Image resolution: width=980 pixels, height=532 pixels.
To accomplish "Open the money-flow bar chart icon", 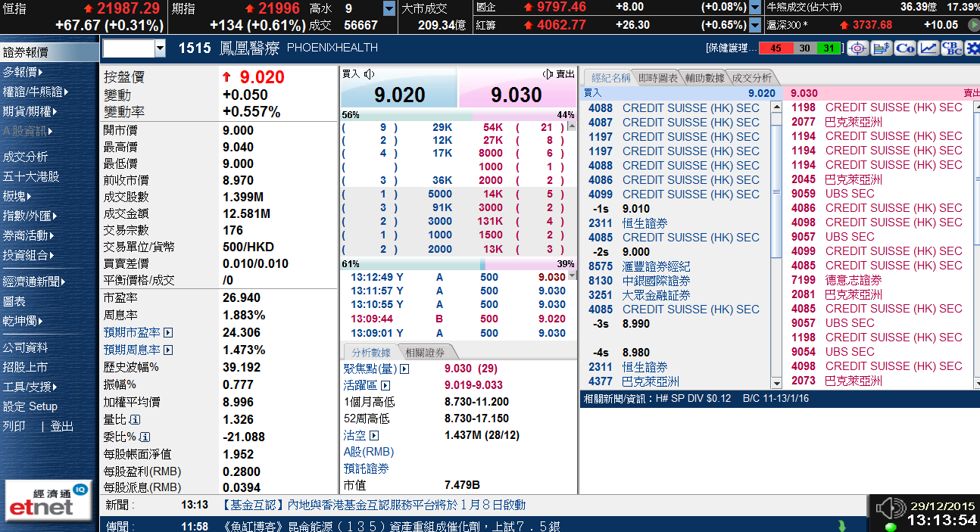I will coord(881,48).
